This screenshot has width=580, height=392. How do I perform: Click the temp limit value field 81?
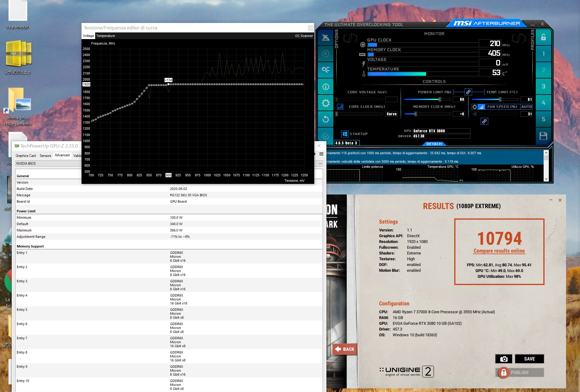(526, 99)
